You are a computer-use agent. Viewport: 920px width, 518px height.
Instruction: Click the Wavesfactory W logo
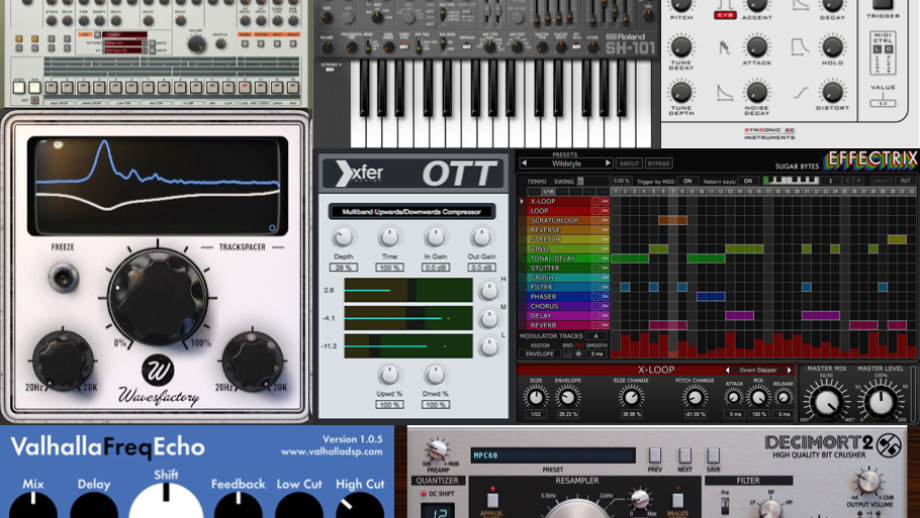(157, 370)
